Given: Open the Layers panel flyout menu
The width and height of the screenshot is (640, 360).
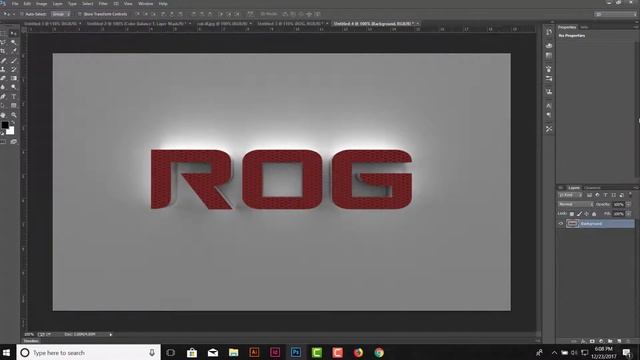Looking at the screenshot, I should [636, 188].
